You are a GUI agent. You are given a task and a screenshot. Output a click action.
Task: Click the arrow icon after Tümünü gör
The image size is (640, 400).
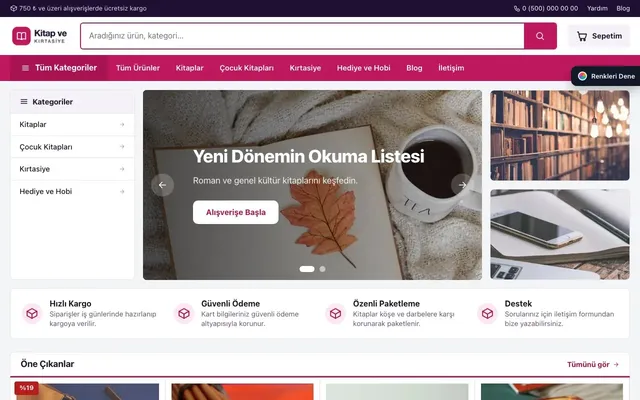pos(616,364)
